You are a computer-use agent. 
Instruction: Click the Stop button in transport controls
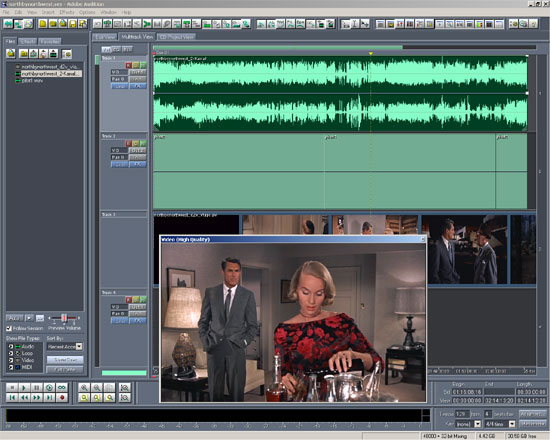tap(12, 387)
